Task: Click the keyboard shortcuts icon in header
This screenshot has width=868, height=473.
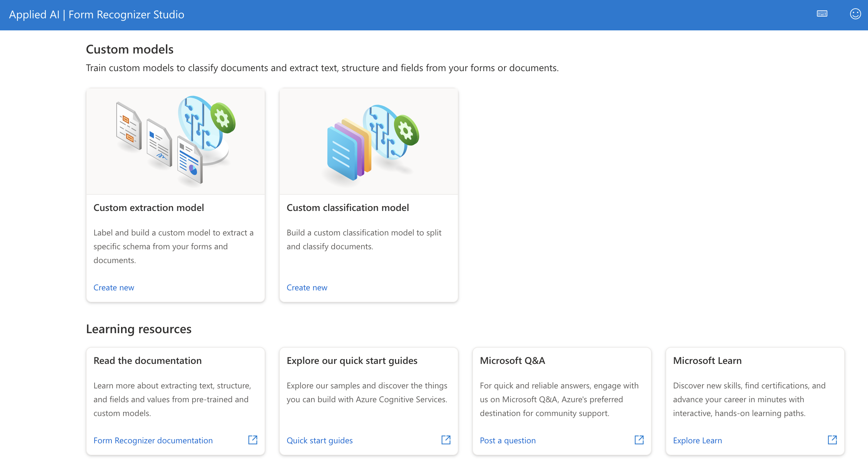Action: point(822,14)
